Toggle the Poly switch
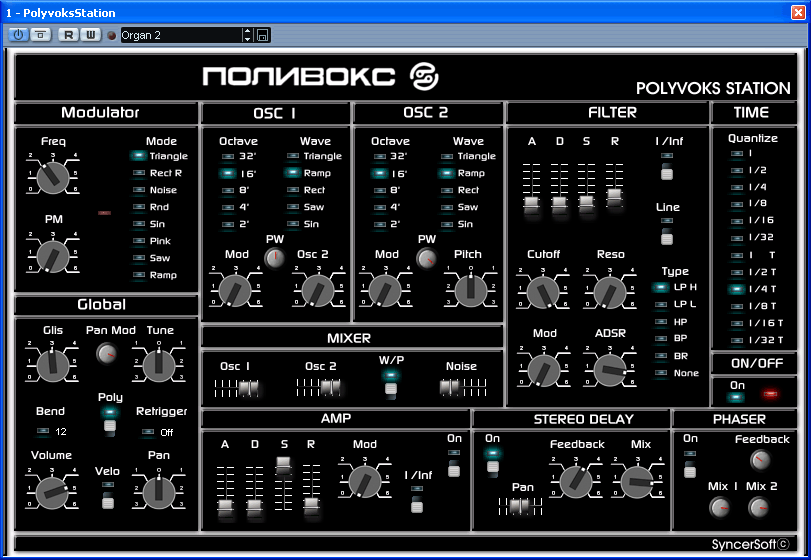 (110, 425)
